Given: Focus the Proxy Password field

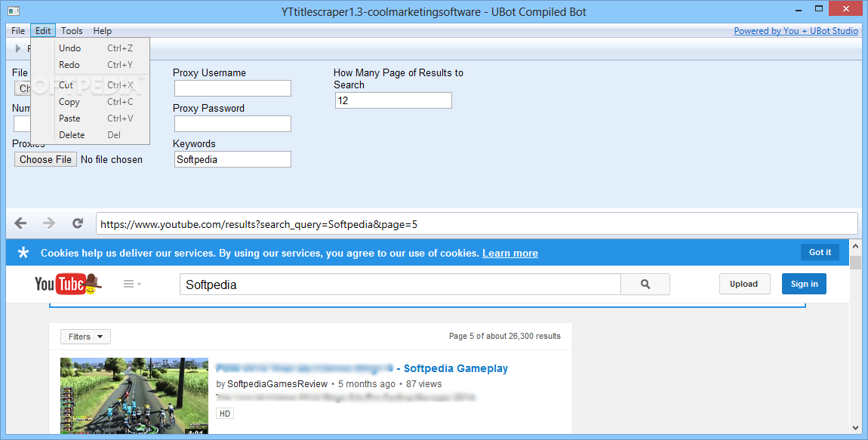Looking at the screenshot, I should pyautogui.click(x=232, y=124).
